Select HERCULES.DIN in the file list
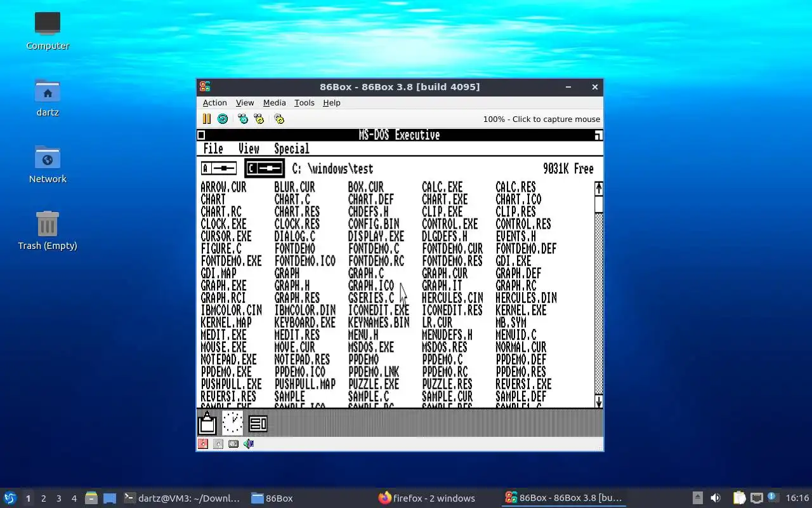The image size is (812, 508). tap(526, 298)
